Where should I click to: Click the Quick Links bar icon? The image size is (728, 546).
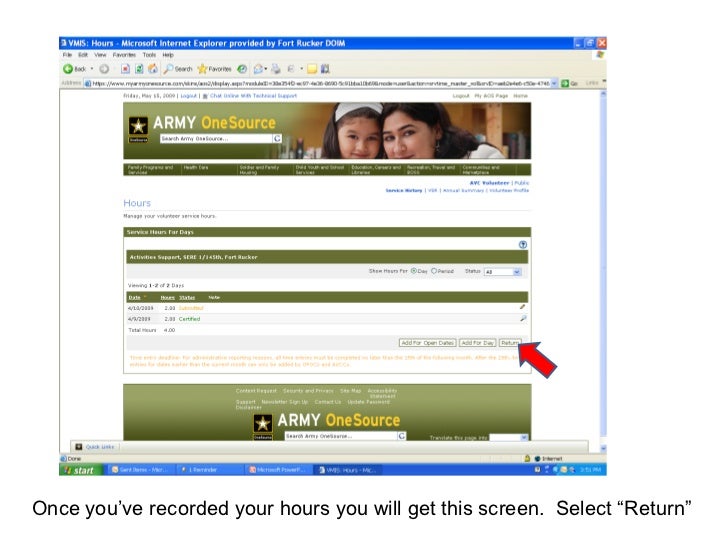point(78,447)
